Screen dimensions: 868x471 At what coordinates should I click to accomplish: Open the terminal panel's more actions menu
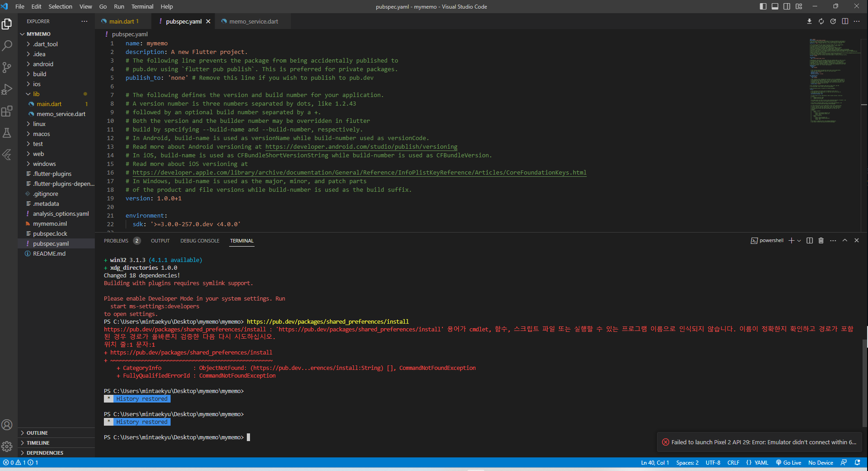(x=833, y=241)
